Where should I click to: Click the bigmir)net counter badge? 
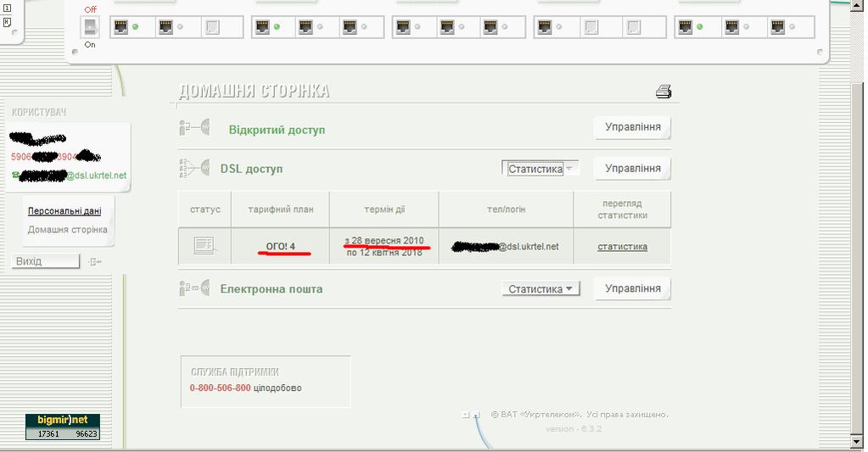pos(62,427)
